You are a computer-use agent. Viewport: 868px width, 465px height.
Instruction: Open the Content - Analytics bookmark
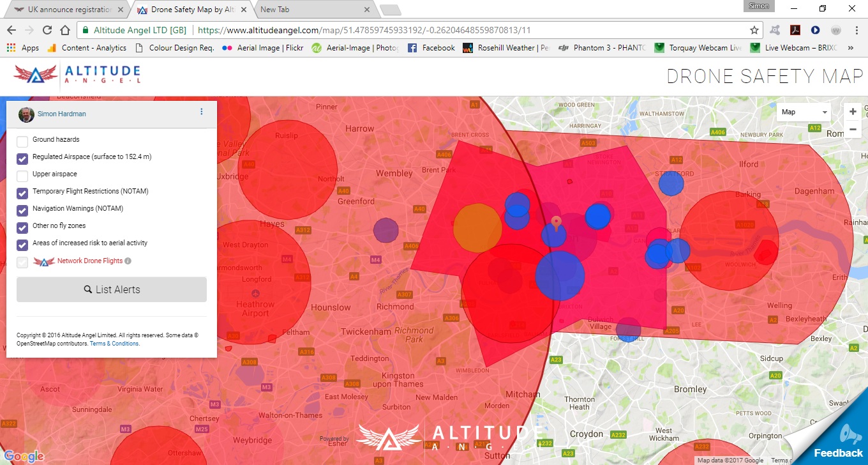(88, 48)
